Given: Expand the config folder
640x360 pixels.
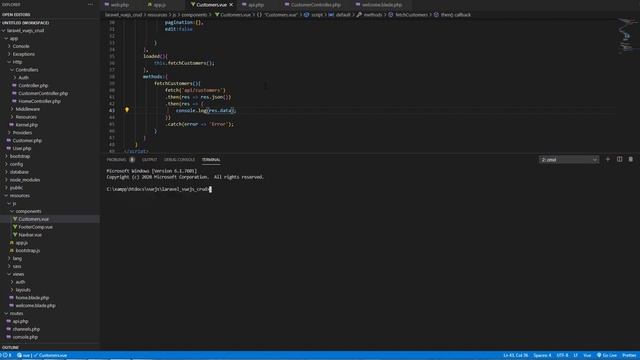Looking at the screenshot, I should coord(16,164).
